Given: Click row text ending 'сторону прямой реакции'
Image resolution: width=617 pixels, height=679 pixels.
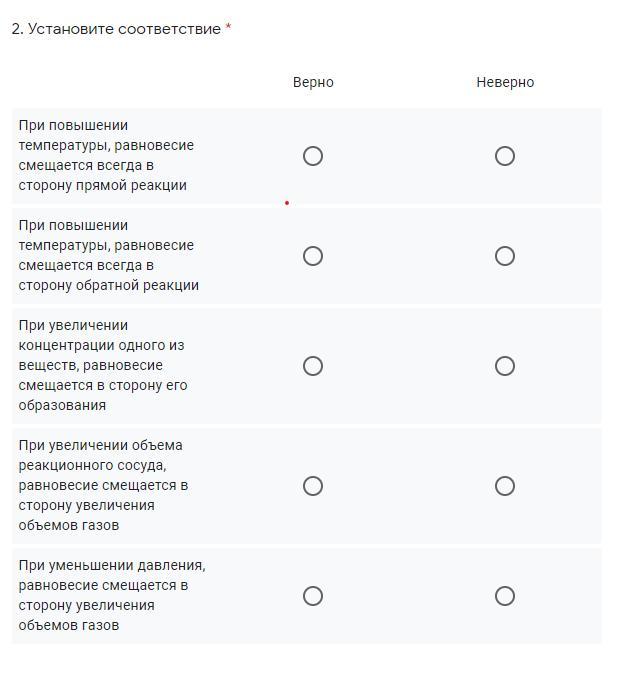Looking at the screenshot, I should [x=106, y=155].
